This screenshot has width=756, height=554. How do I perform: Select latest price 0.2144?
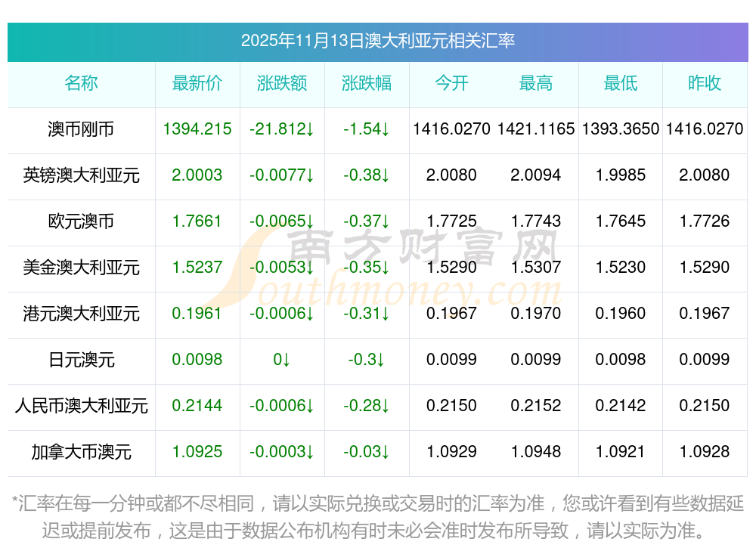pyautogui.click(x=197, y=406)
